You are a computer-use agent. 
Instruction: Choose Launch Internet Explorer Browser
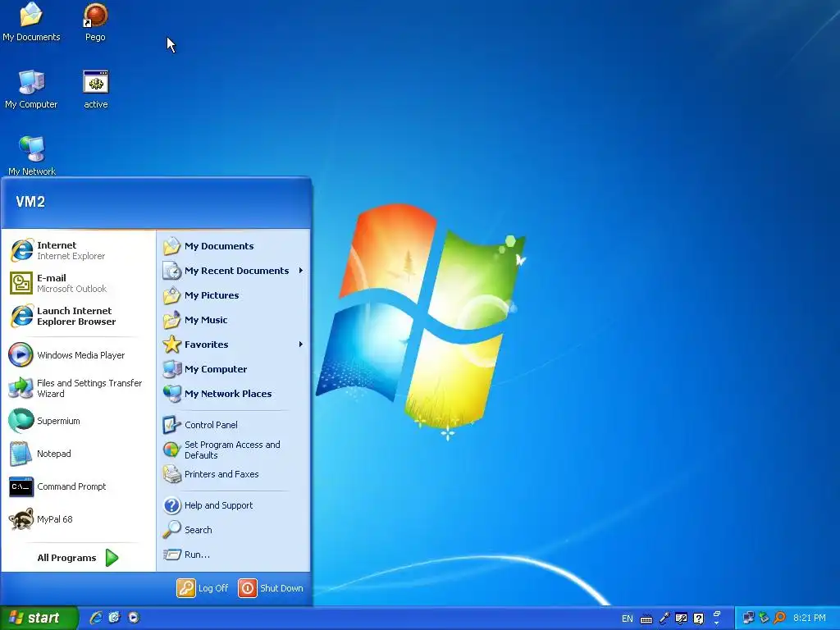click(78, 316)
